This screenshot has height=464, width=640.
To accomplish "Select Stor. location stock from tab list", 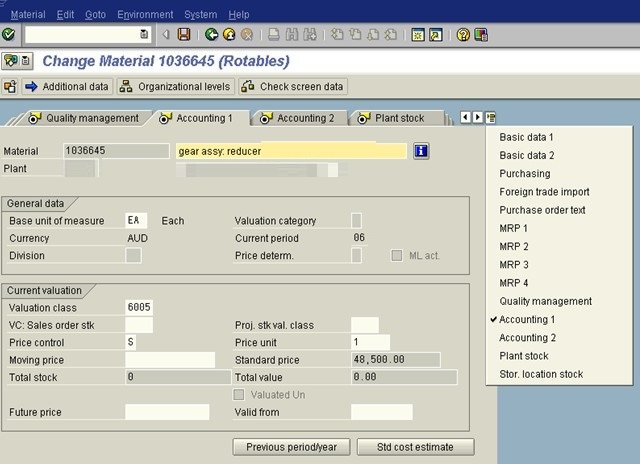I will (x=541, y=374).
